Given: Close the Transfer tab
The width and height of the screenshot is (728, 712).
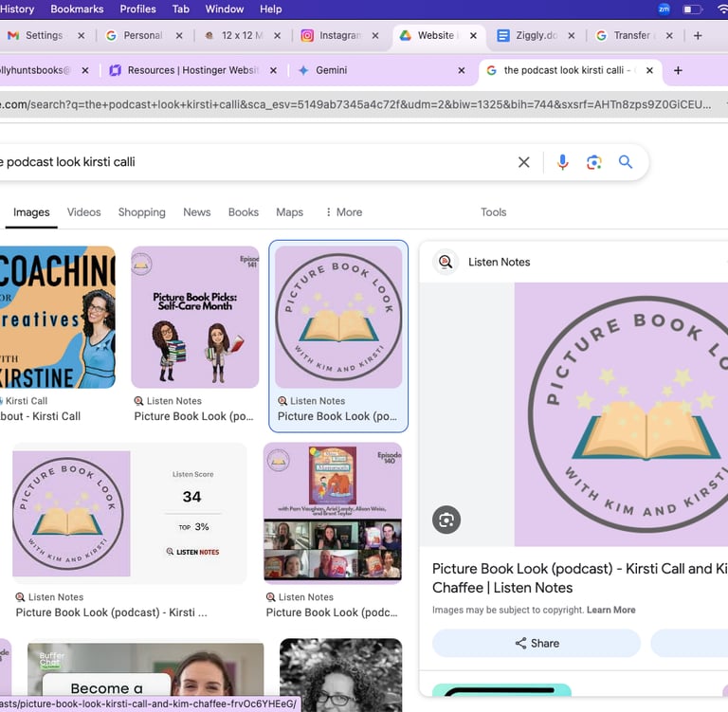Looking at the screenshot, I should point(669,36).
